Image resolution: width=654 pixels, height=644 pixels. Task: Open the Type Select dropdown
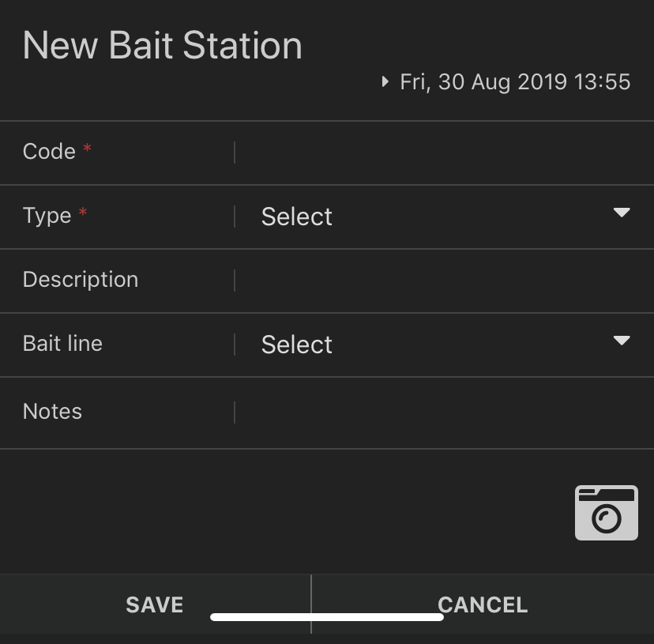444,217
